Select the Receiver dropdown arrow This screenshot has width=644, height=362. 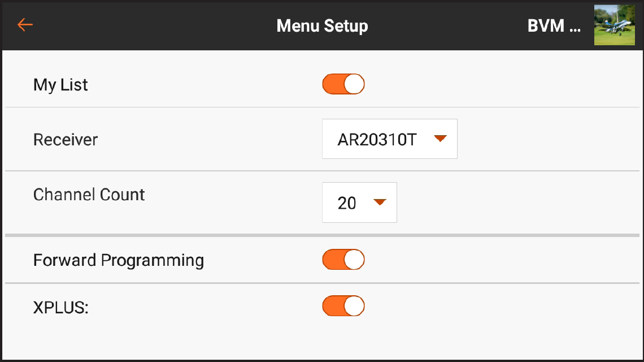tap(441, 139)
